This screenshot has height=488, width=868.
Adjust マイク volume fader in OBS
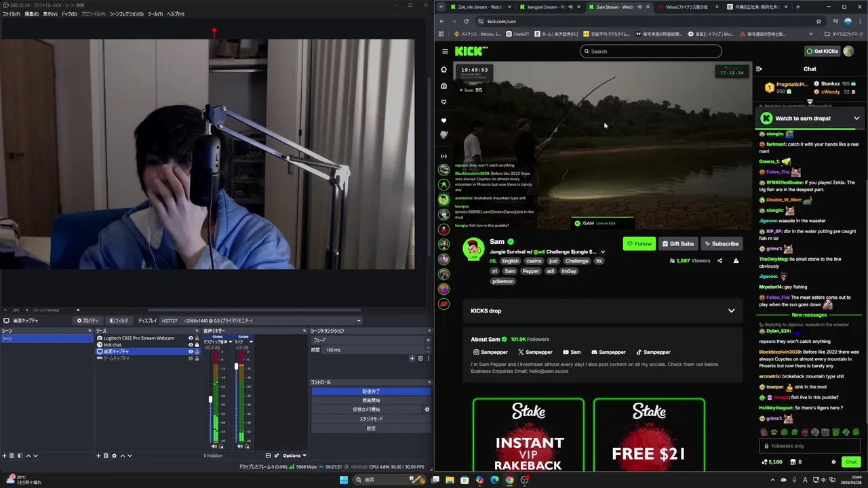tap(236, 367)
